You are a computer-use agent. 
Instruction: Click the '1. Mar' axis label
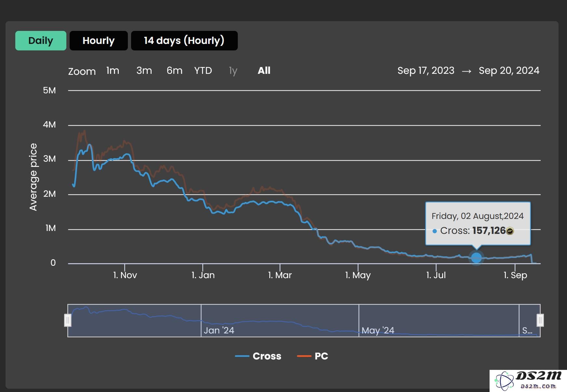coord(280,275)
